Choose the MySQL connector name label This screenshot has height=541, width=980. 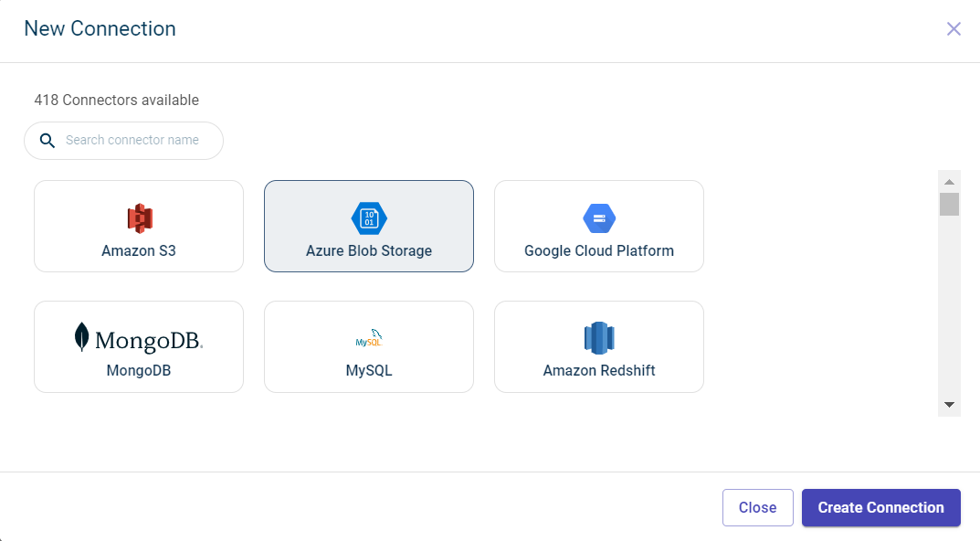pos(369,371)
